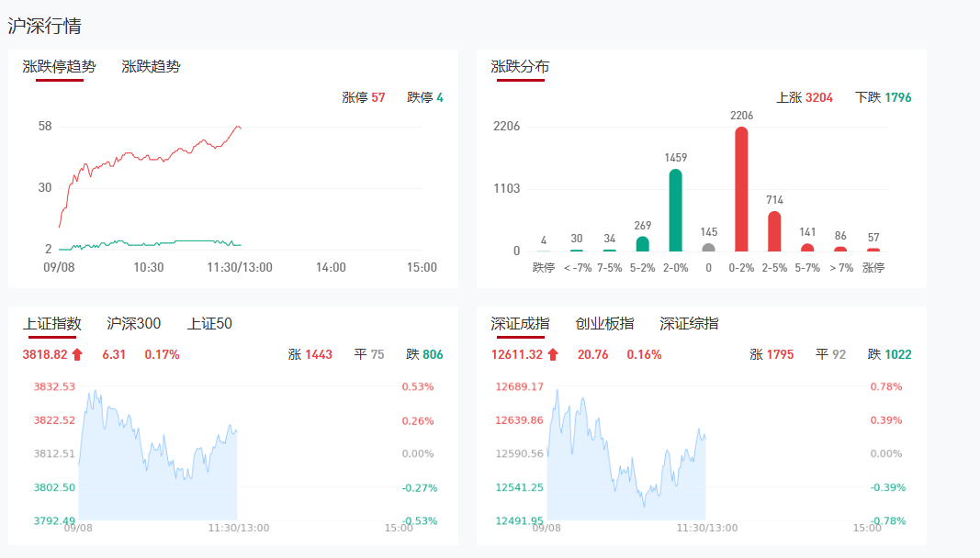
Task: Click the red up arrow beside 12611.32
Action: click(553, 354)
